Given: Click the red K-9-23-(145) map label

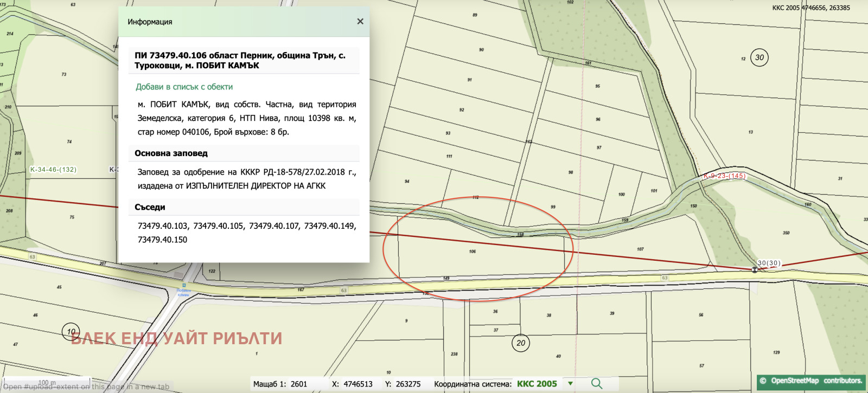Looking at the screenshot, I should [724, 176].
